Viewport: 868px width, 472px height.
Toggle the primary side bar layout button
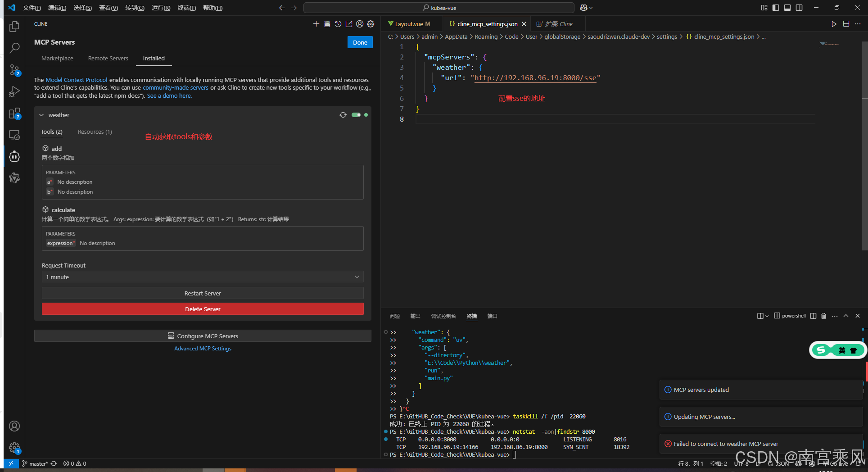[x=776, y=8]
